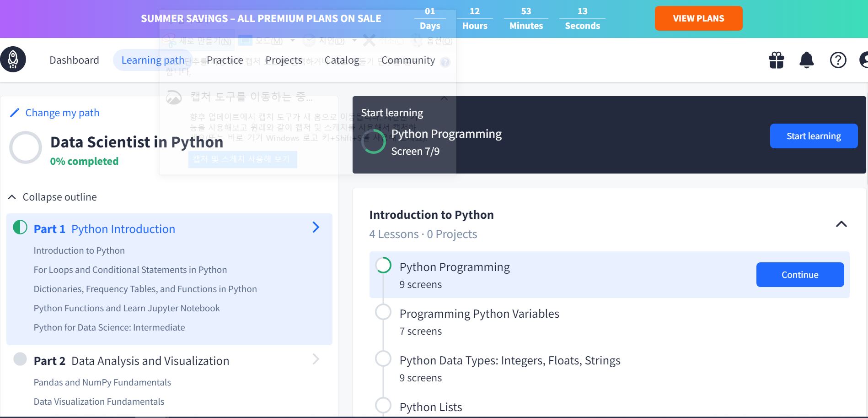Collapse the Introduction to Python section
The height and width of the screenshot is (418, 868).
(x=841, y=224)
